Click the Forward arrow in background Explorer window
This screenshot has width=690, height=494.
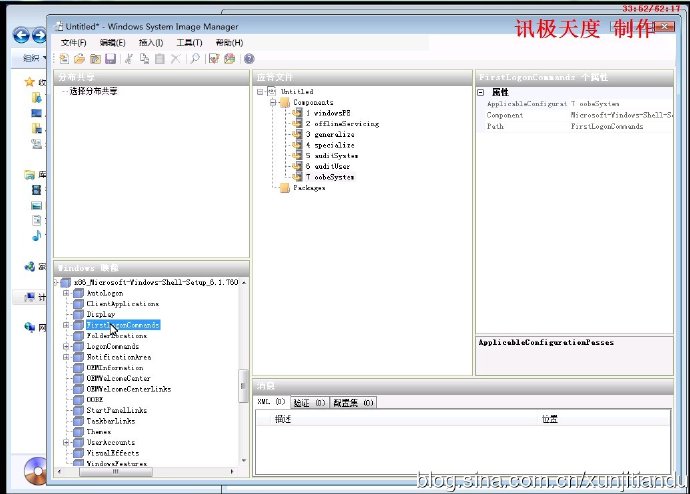pos(40,35)
